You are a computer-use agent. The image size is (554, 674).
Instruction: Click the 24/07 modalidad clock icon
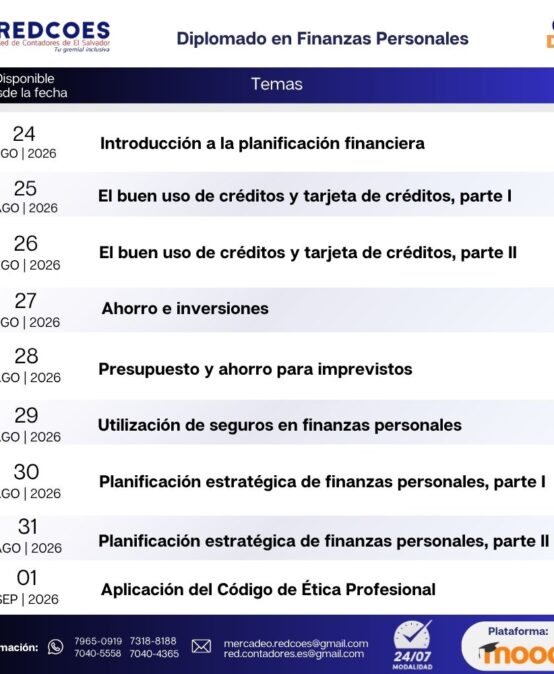(x=412, y=644)
